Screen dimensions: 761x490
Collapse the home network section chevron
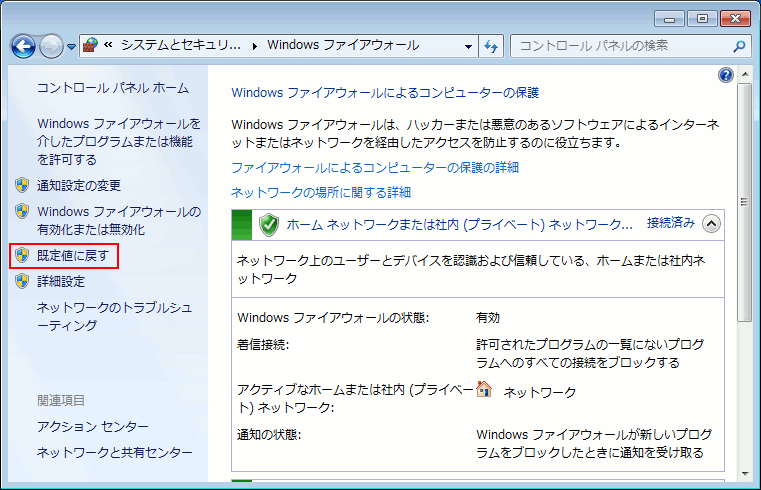[711, 224]
